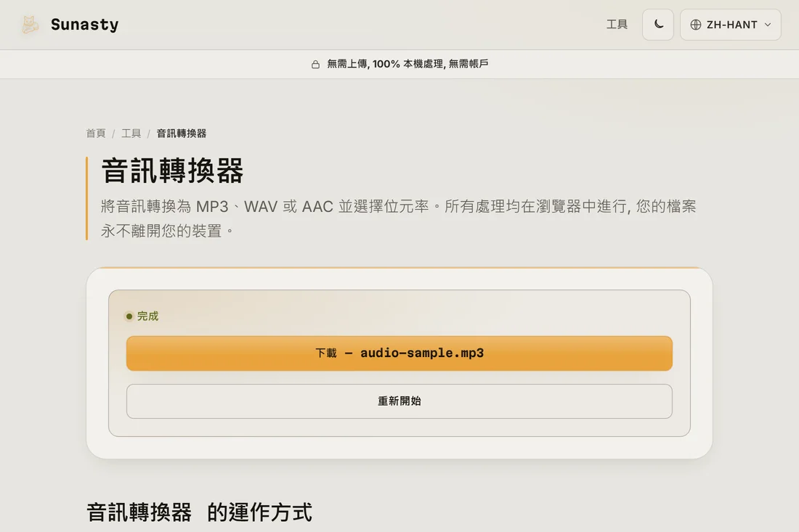799x532 pixels.
Task: Toggle dark mode with the moon icon
Action: tap(658, 25)
